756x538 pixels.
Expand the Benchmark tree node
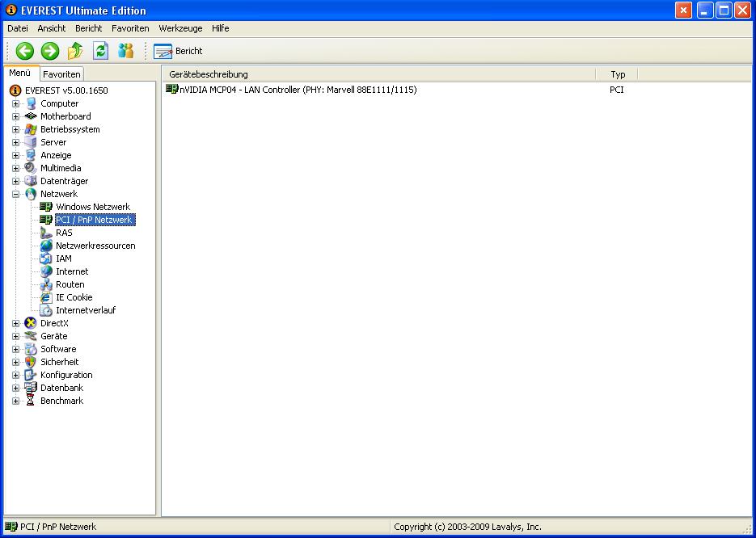point(16,401)
